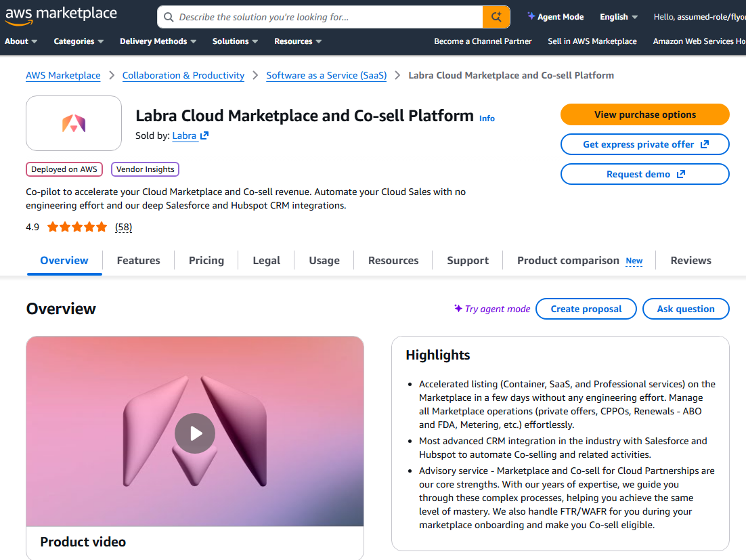
Task: Open Collaboration & Productivity breadcrumb link
Action: coord(183,75)
